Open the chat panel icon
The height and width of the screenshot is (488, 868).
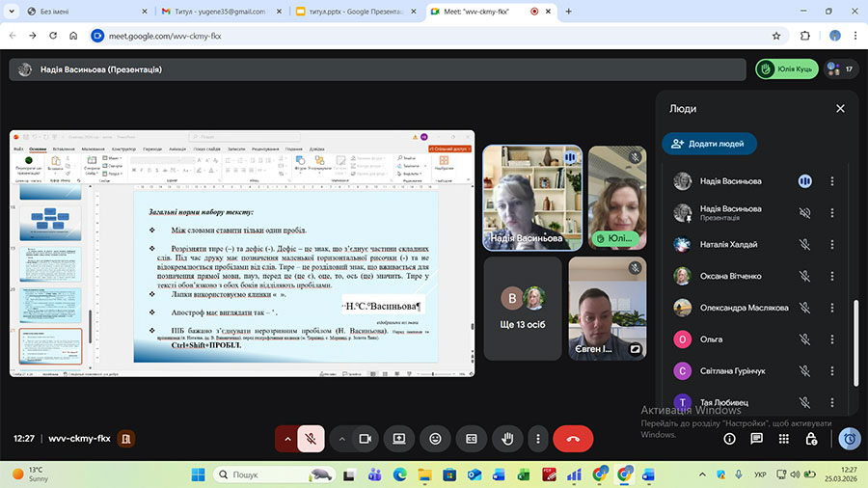point(757,439)
